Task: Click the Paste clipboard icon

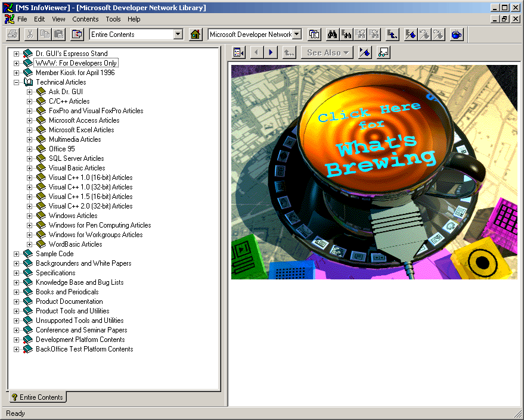Action: (59, 35)
